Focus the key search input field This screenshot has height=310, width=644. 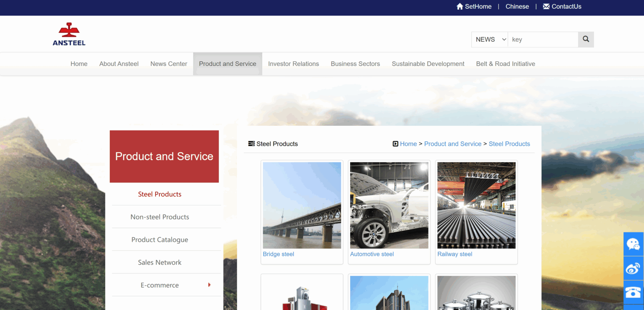(x=543, y=39)
